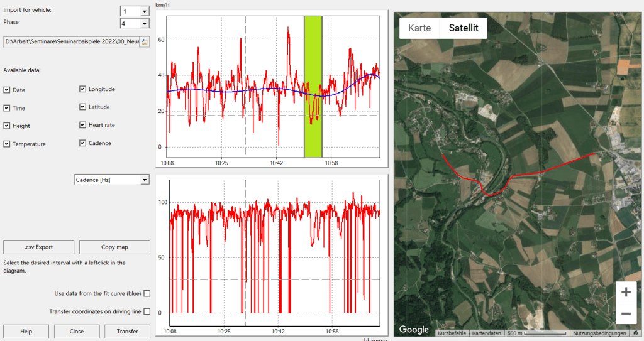
Task: Toggle the Cadence checkbox
Action: 83,143
